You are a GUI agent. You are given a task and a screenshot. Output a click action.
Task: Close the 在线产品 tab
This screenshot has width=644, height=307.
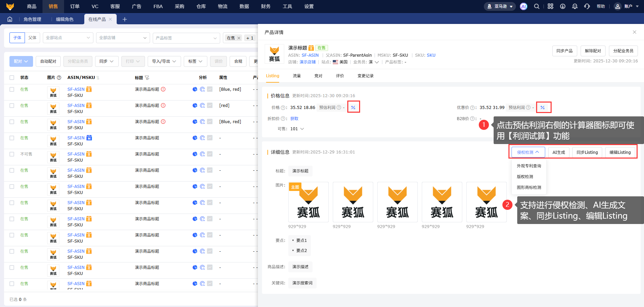point(110,19)
